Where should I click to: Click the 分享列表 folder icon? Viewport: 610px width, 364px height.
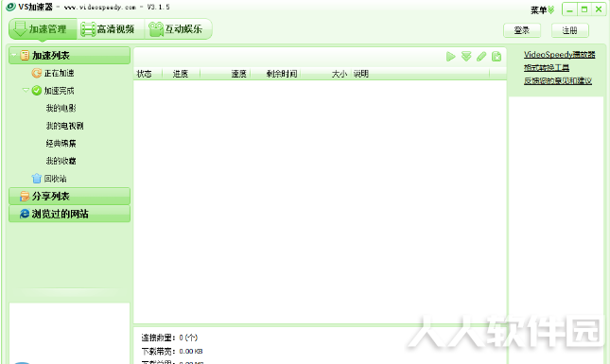(x=25, y=197)
